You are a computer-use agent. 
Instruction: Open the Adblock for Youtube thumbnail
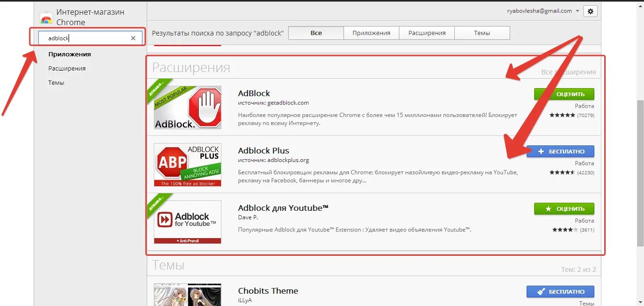pos(187,222)
